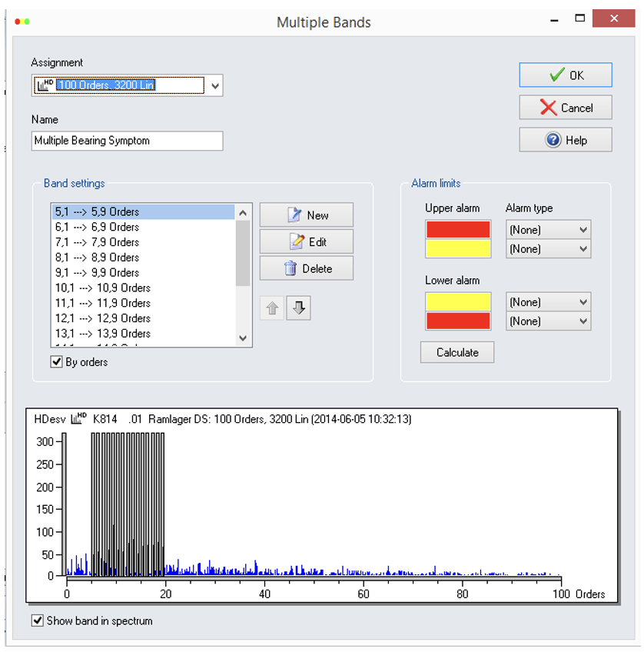Toggle Show band in spectrum checkbox
The height and width of the screenshot is (652, 644).
click(38, 620)
